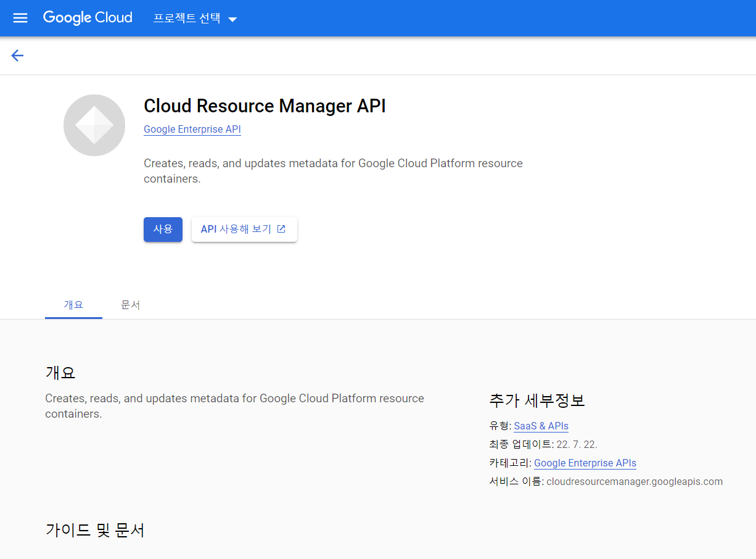Switch to the 문서 tab

130,305
